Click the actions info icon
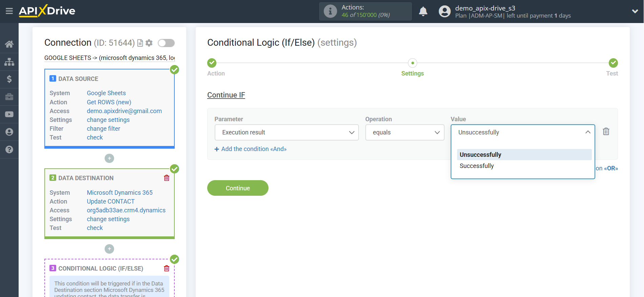This screenshot has height=297, width=644. [330, 11]
